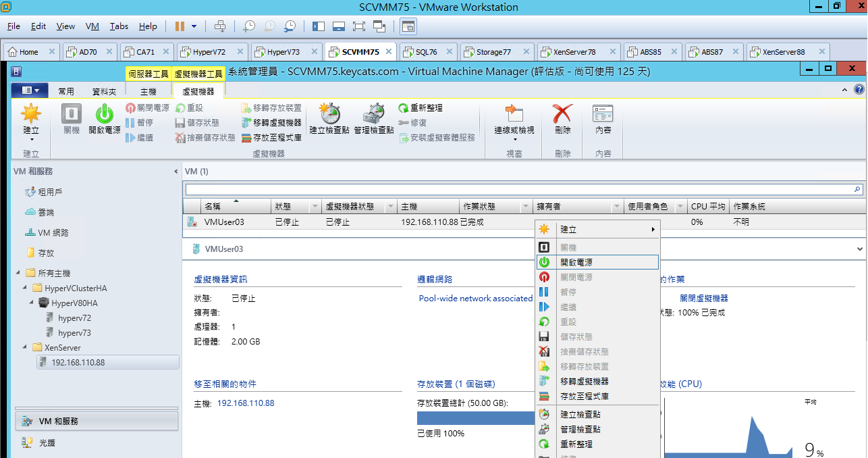
Task: Click 重新整理 (Refresh) in the ribbon
Action: click(x=420, y=108)
